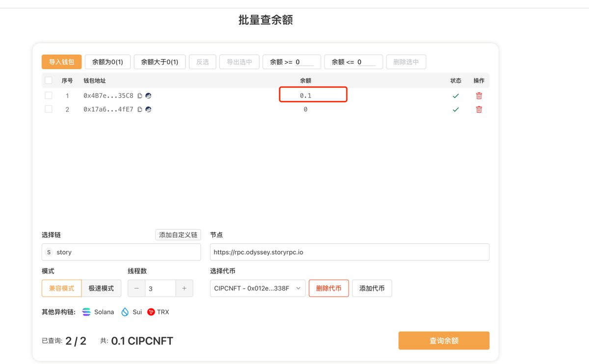Toggle select-all checkbox in table header
This screenshot has width=589, height=364.
(49, 80)
